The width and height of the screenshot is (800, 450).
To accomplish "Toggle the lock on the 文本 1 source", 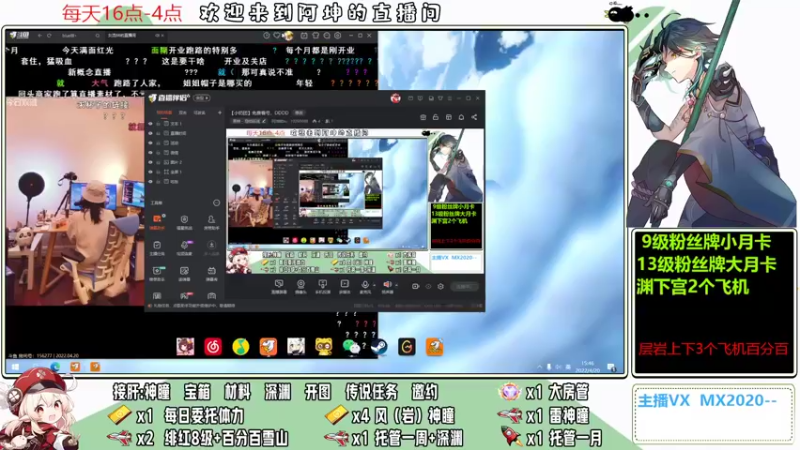I will point(158,123).
